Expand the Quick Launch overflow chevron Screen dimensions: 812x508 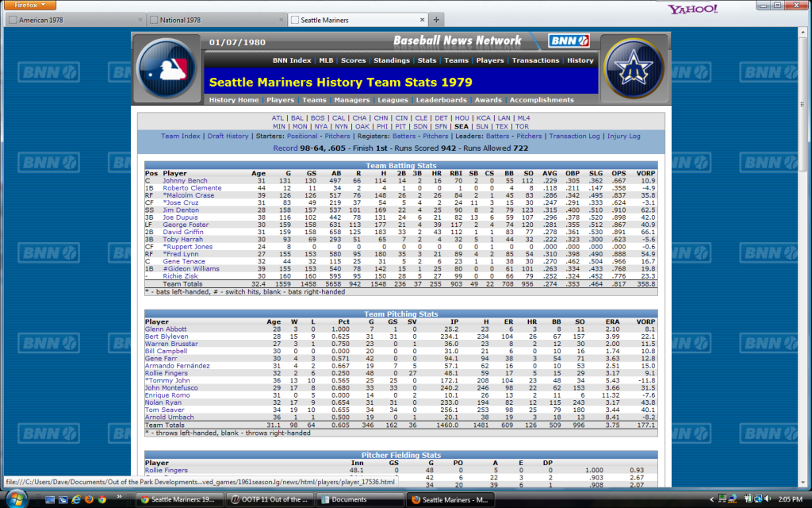119,497
